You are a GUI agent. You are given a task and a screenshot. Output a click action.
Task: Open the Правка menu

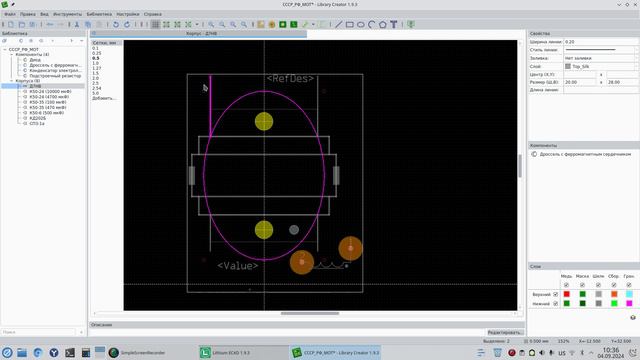[x=28, y=14]
